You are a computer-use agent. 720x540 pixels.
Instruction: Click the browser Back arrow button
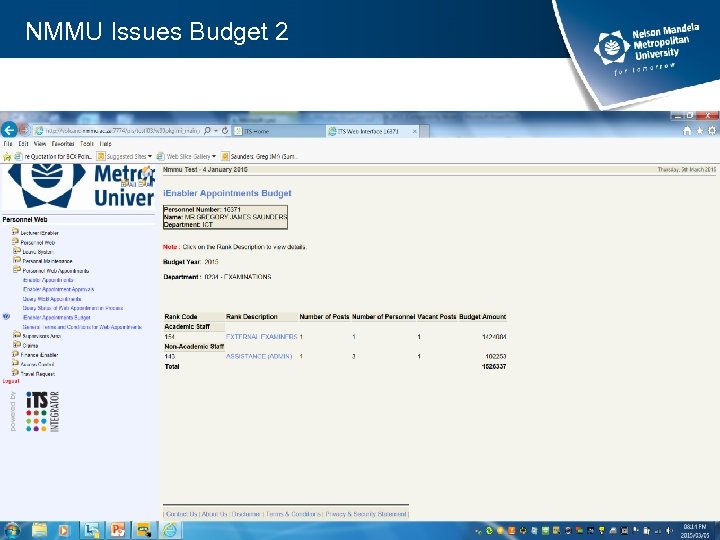9,130
